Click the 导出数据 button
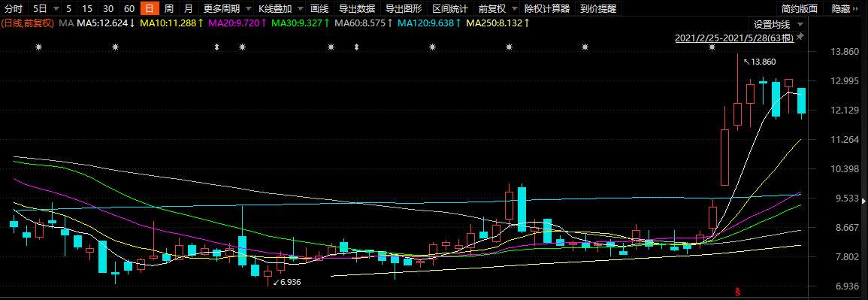This screenshot has height=300, width=868. [x=356, y=8]
